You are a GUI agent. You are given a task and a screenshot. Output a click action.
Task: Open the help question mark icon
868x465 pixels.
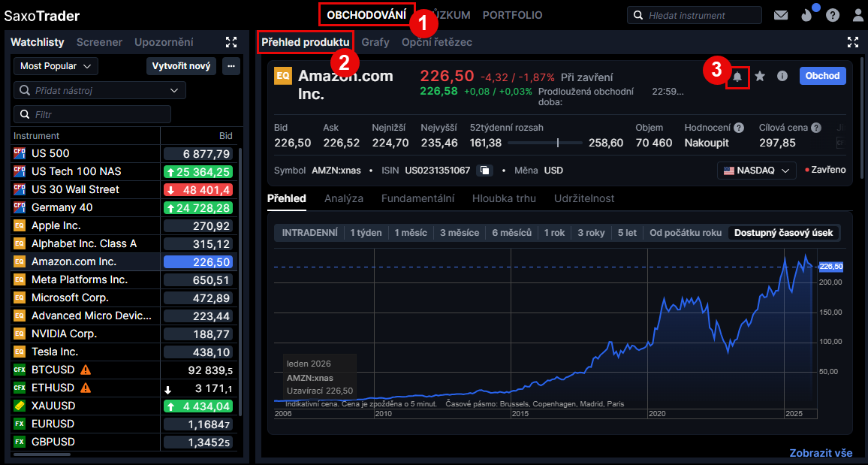point(831,15)
